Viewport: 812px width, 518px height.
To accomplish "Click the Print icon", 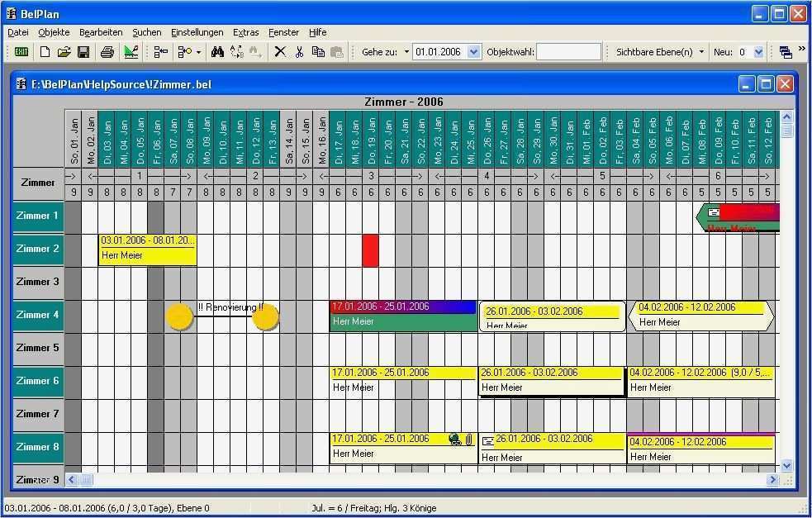I will point(107,51).
